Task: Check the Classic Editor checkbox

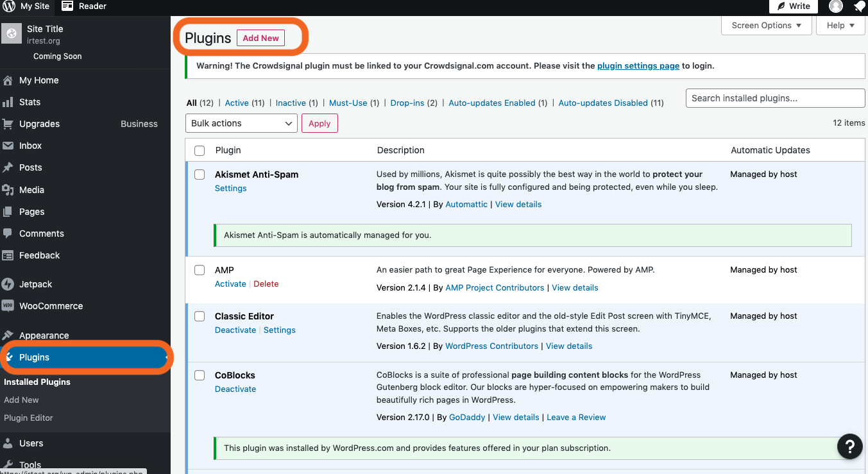Action: point(200,316)
